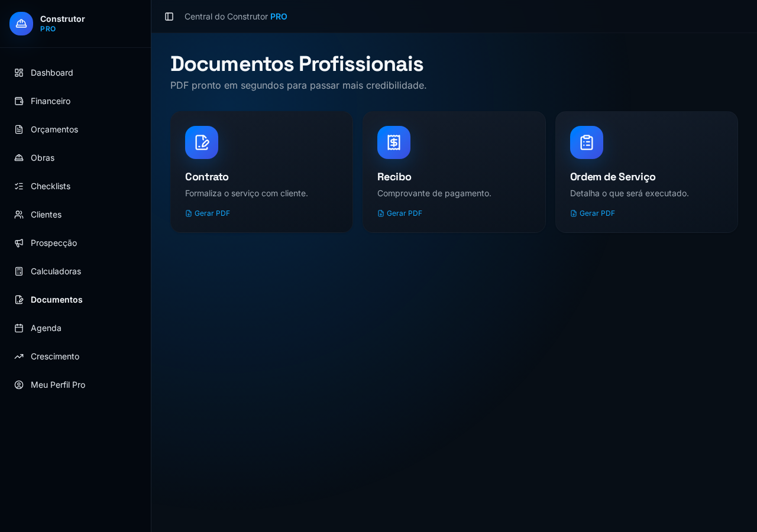Open the Agenda page
Viewport: 757px width, 532px height.
pyautogui.click(x=75, y=328)
